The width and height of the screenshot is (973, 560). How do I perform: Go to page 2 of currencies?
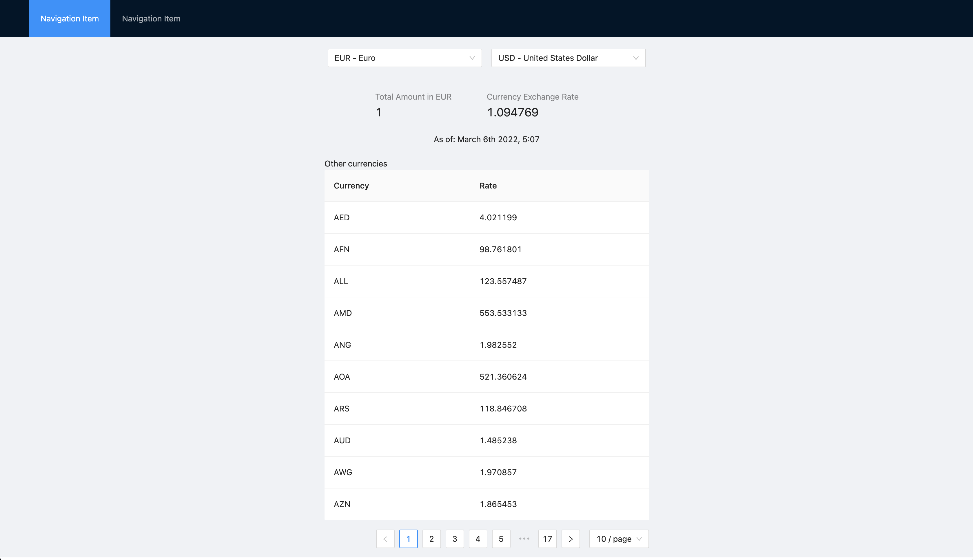431,539
